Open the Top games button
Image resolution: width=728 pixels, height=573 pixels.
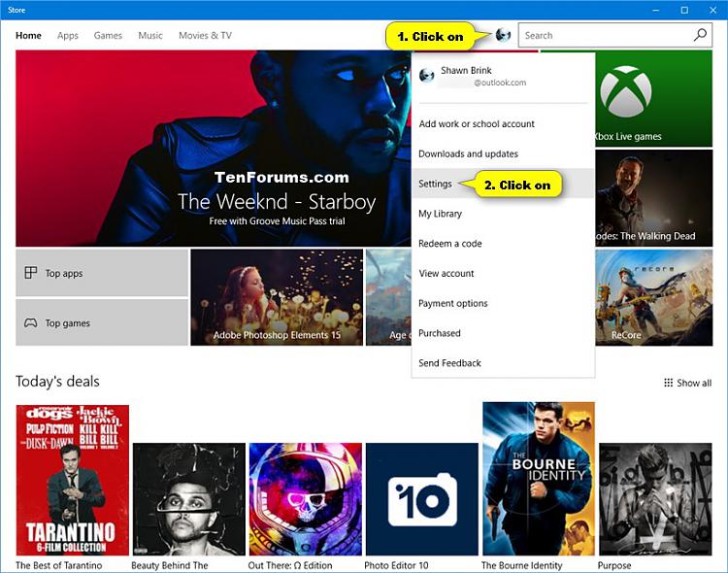click(102, 322)
